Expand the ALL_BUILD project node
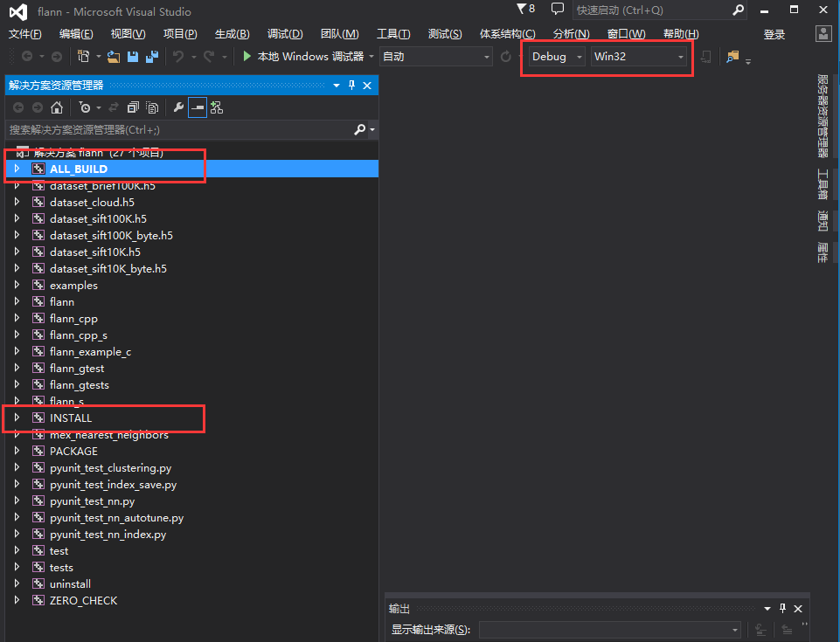Image resolution: width=840 pixels, height=642 pixels. click(x=17, y=169)
